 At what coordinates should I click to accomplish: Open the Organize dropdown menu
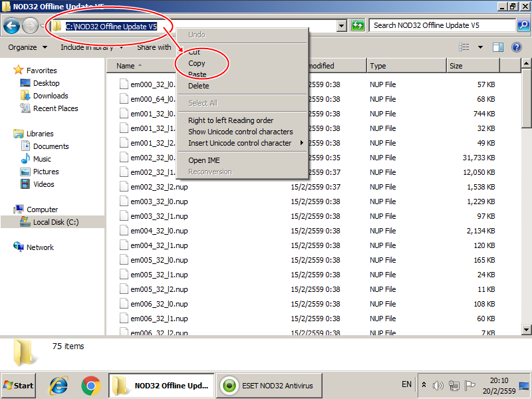[27, 47]
